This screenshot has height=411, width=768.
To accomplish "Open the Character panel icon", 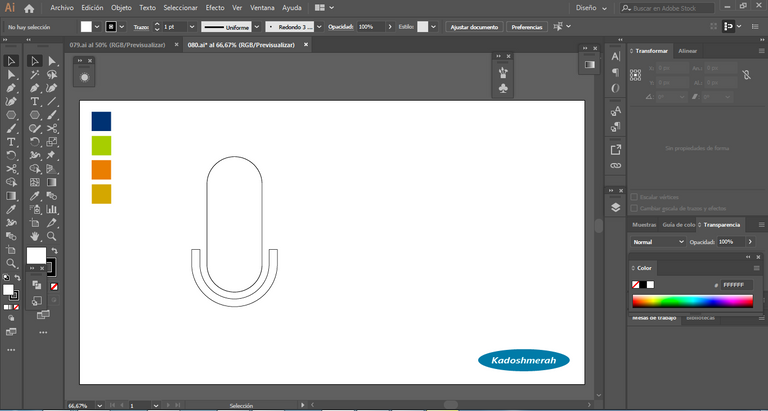I will click(616, 57).
